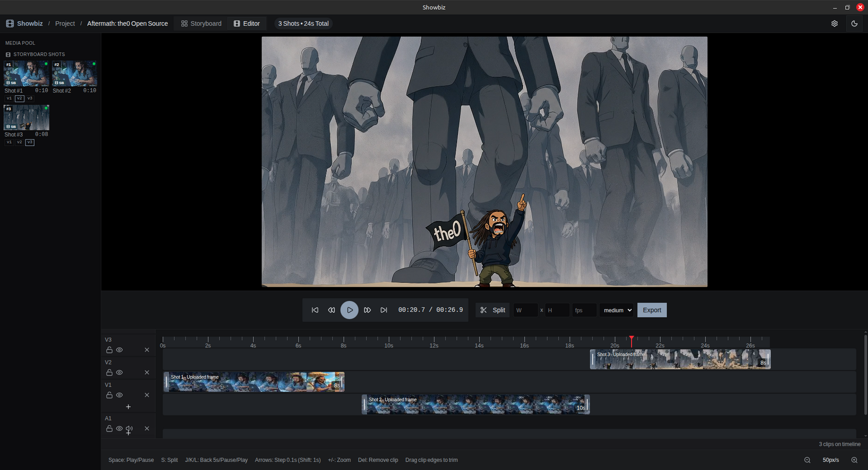Screen dimensions: 868x470
Task: Zoom in the timeline with the plus magnifier
Action: pyautogui.click(x=854, y=460)
